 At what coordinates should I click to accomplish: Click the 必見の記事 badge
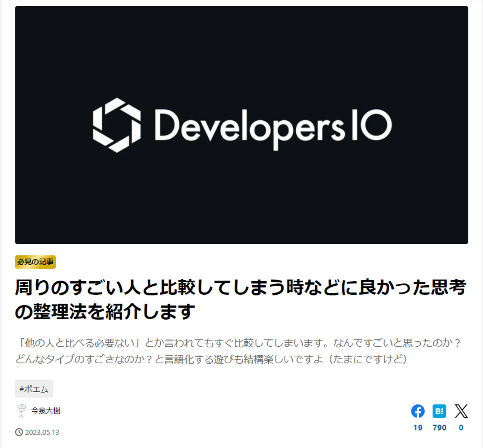pyautogui.click(x=35, y=262)
